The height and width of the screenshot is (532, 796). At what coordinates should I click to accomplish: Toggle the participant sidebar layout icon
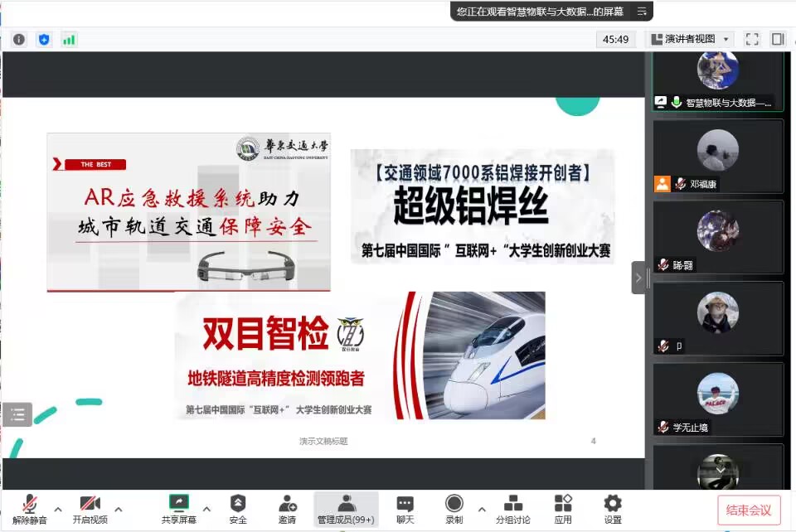coord(778,39)
